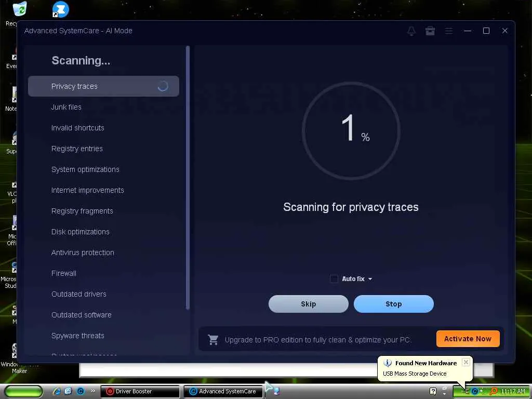This screenshot has height=399, width=532.
Task: Click the USB Mass Storage Device text
Action: tap(415, 374)
